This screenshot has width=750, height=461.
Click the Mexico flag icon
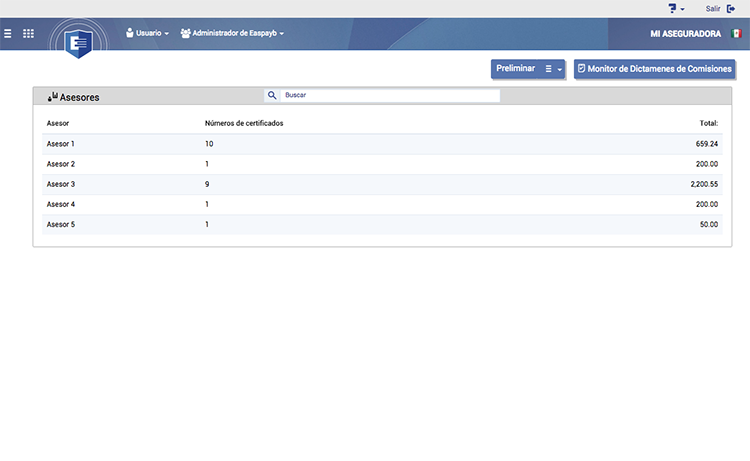point(736,33)
